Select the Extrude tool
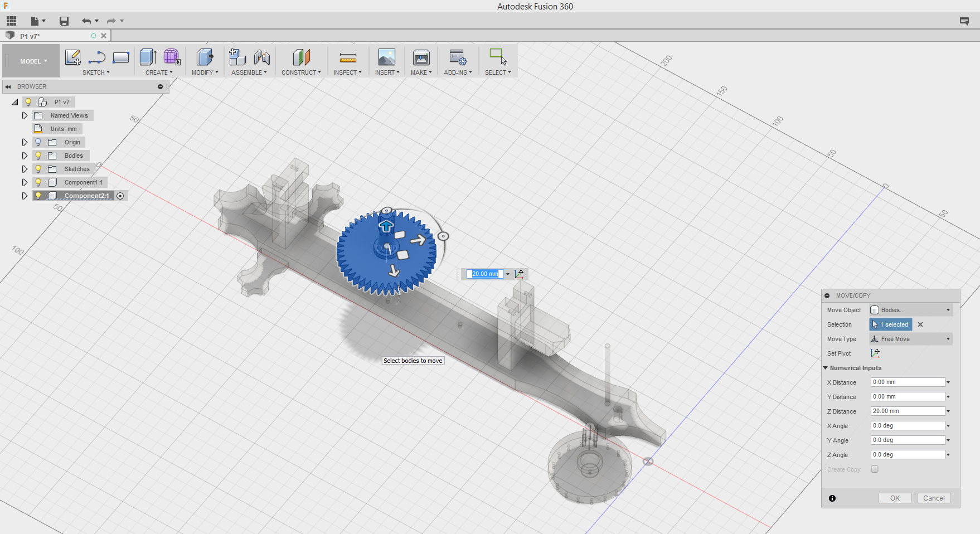980x534 pixels. (x=148, y=57)
